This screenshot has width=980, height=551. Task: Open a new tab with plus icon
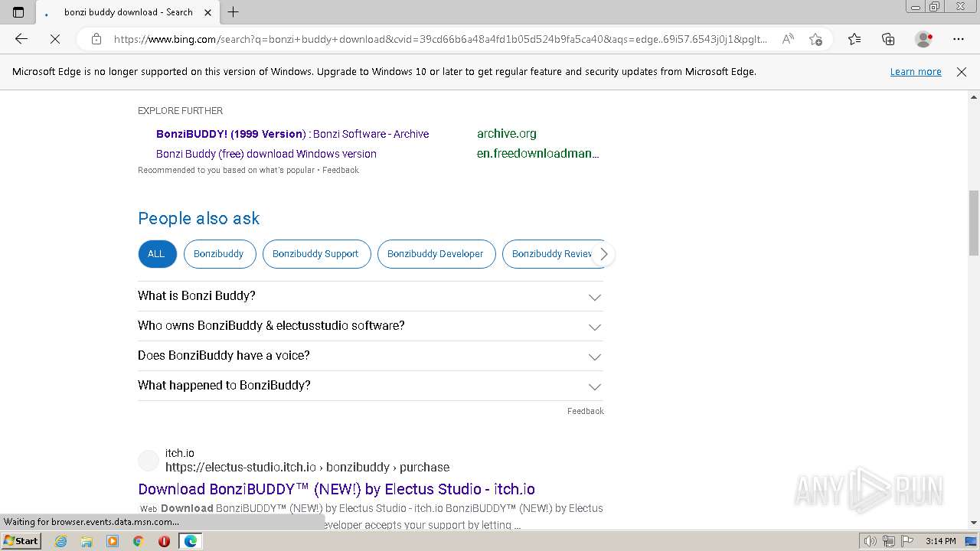pos(234,12)
